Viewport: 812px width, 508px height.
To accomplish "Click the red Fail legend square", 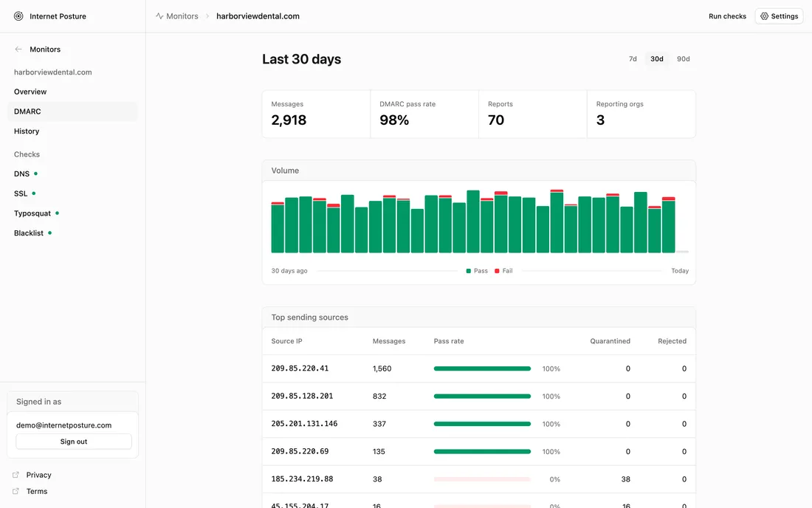I will pyautogui.click(x=497, y=271).
